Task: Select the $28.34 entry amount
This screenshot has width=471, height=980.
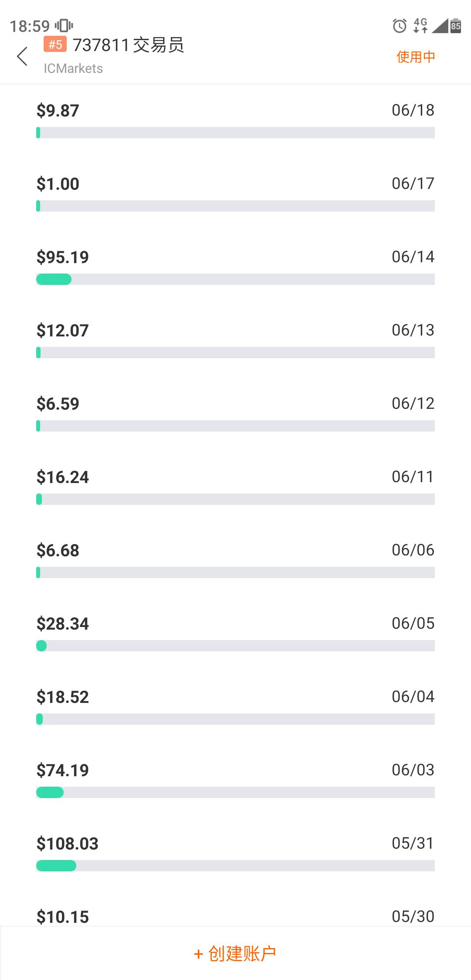Action: (63, 624)
